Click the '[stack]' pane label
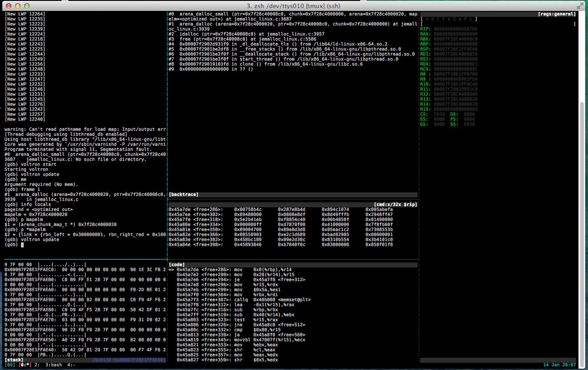The image size is (588, 370). point(14,360)
